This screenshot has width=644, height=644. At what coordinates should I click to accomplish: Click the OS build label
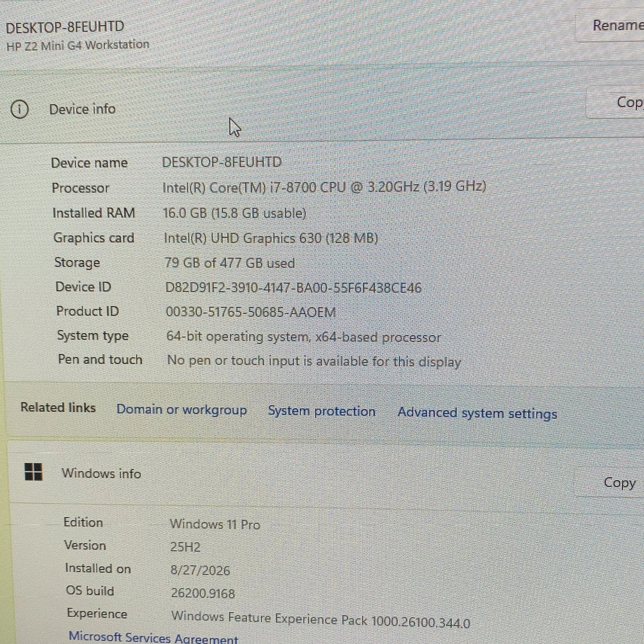(90, 591)
